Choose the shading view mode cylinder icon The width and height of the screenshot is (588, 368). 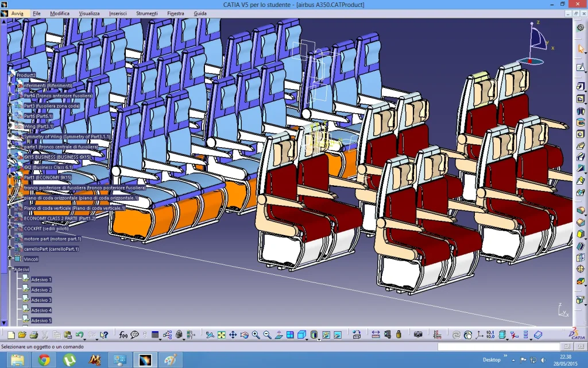point(314,335)
